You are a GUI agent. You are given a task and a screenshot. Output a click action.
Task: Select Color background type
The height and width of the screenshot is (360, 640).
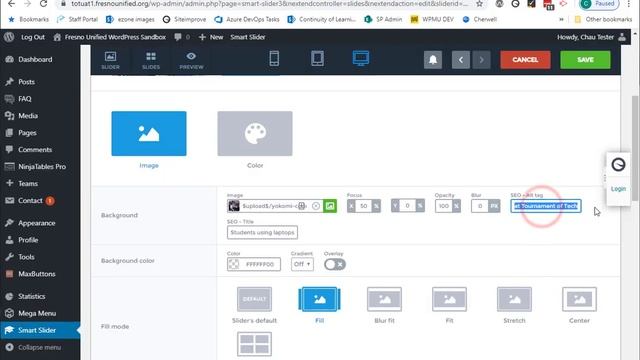[x=255, y=133]
